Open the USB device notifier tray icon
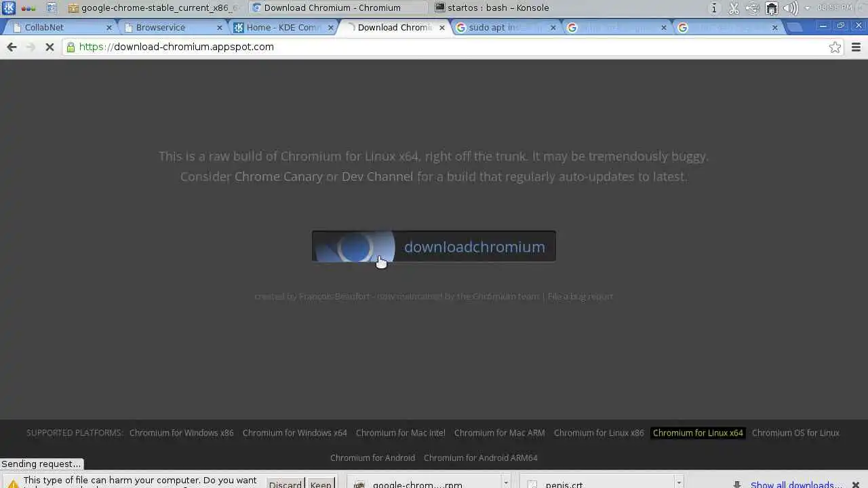Screen dimensions: 868x488 (752, 8)
